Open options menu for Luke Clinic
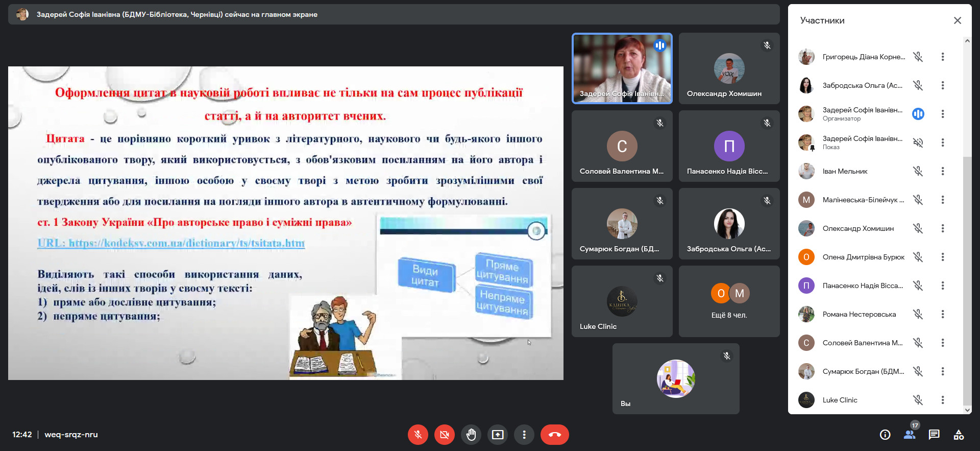 (942, 400)
